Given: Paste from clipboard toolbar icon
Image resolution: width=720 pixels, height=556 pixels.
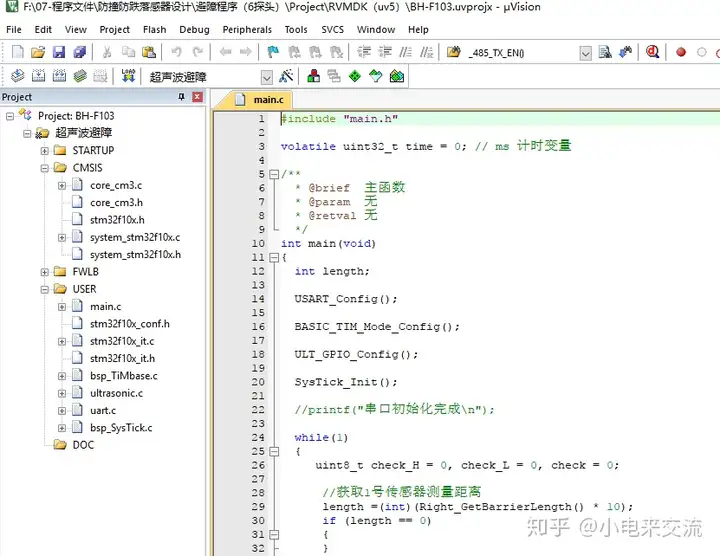Looking at the screenshot, I should [149, 52].
